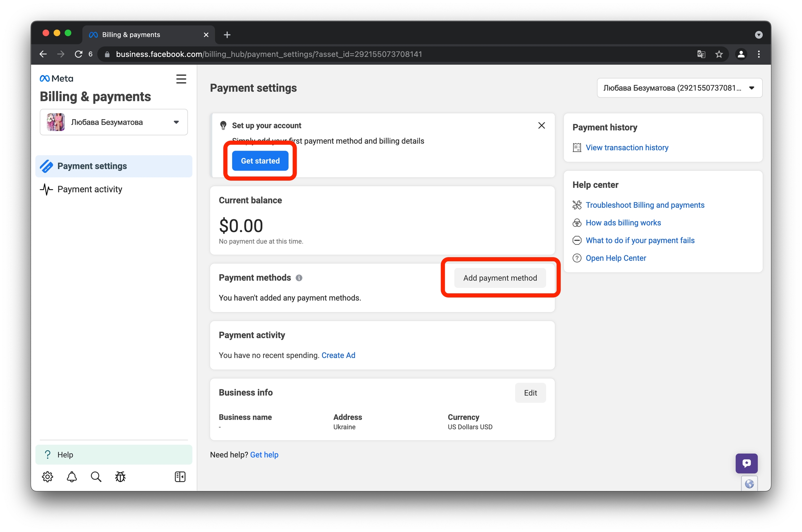
Task: Open the ad account selector at top right
Action: [x=679, y=88]
